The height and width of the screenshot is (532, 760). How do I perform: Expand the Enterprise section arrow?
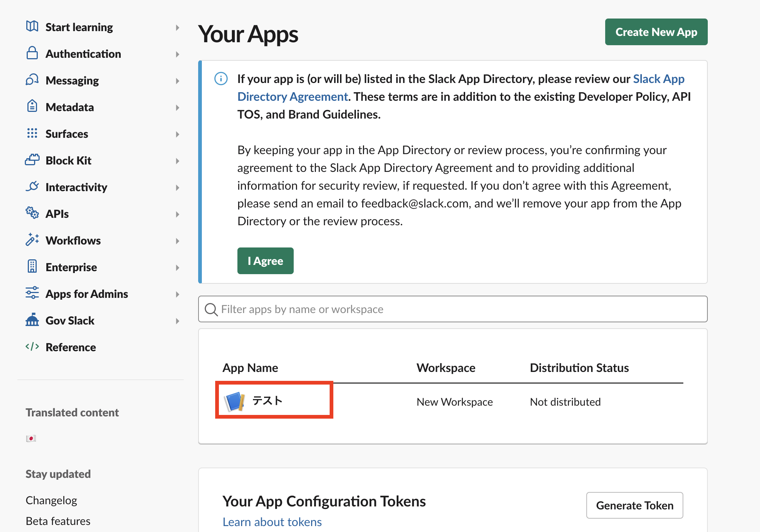point(177,267)
